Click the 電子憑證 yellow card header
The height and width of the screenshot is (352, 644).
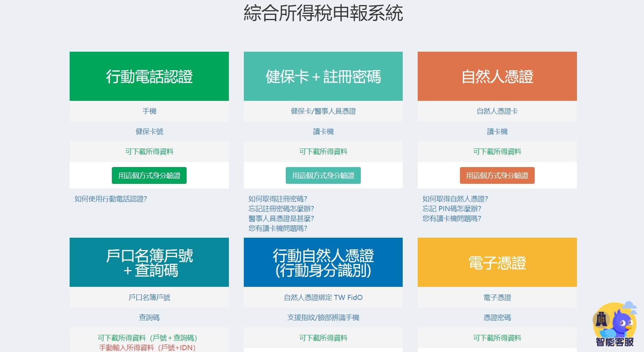(497, 262)
